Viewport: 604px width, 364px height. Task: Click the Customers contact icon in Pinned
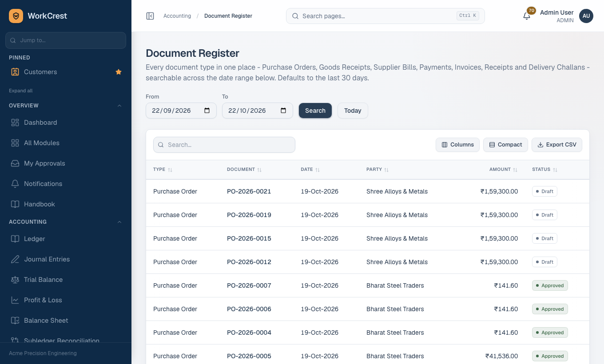point(15,72)
